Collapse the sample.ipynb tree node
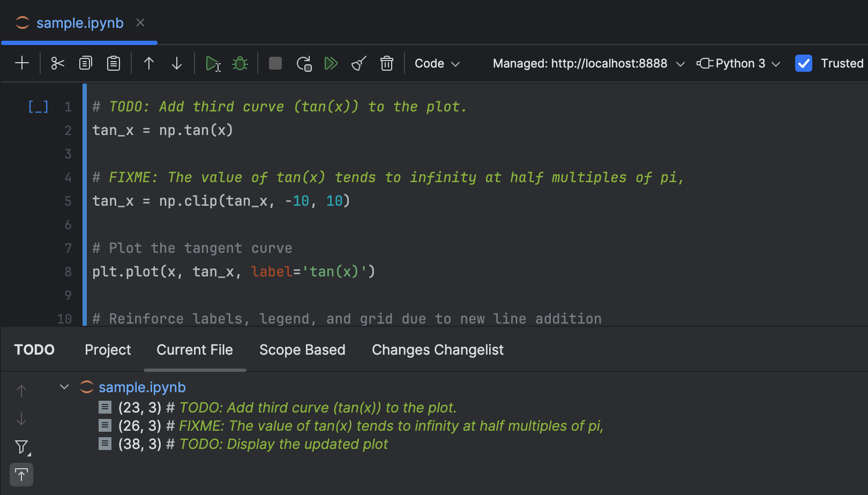 (x=64, y=387)
